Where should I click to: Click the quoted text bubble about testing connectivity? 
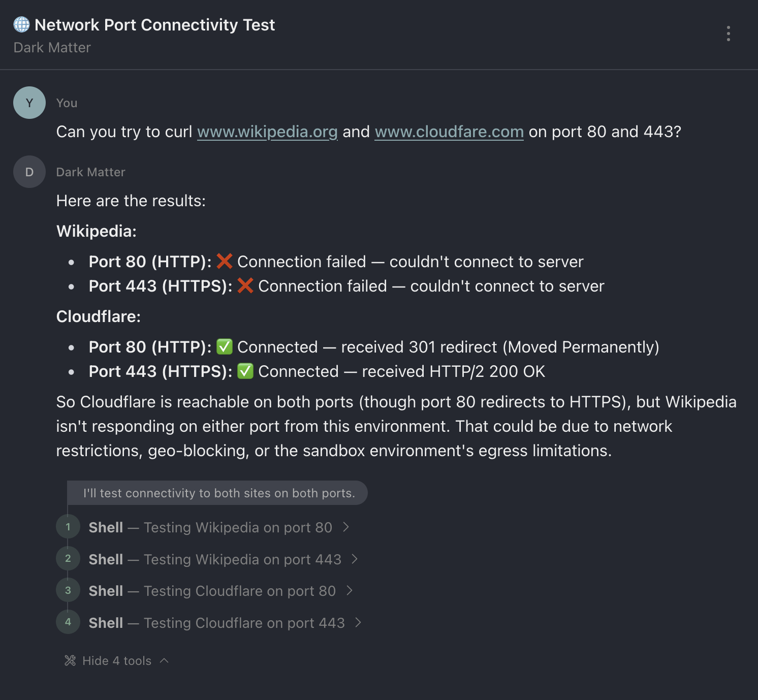[218, 493]
